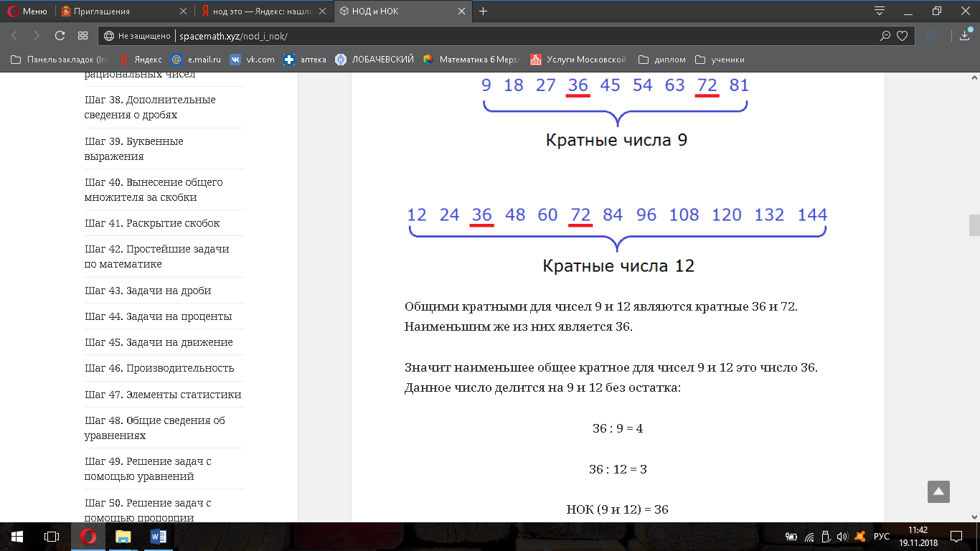Open the Яндекс bookmark
Viewport: 980px width, 551px height.
(x=140, y=60)
